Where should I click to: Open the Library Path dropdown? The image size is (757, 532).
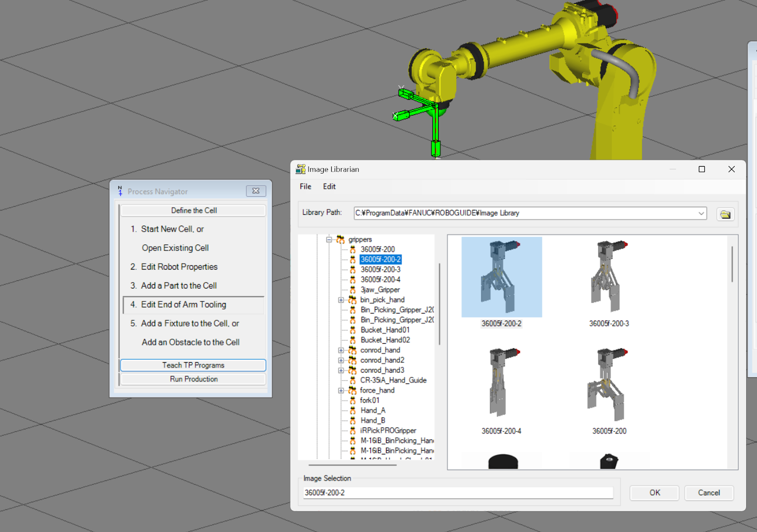coord(701,213)
